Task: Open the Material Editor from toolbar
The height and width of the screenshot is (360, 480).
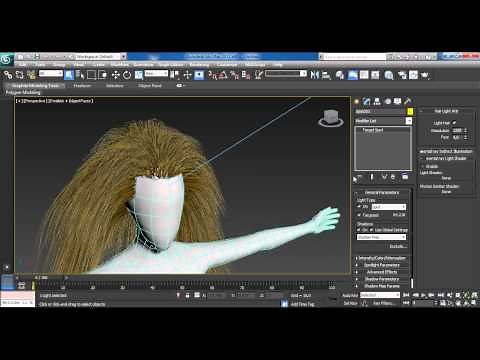Action: click(x=389, y=75)
